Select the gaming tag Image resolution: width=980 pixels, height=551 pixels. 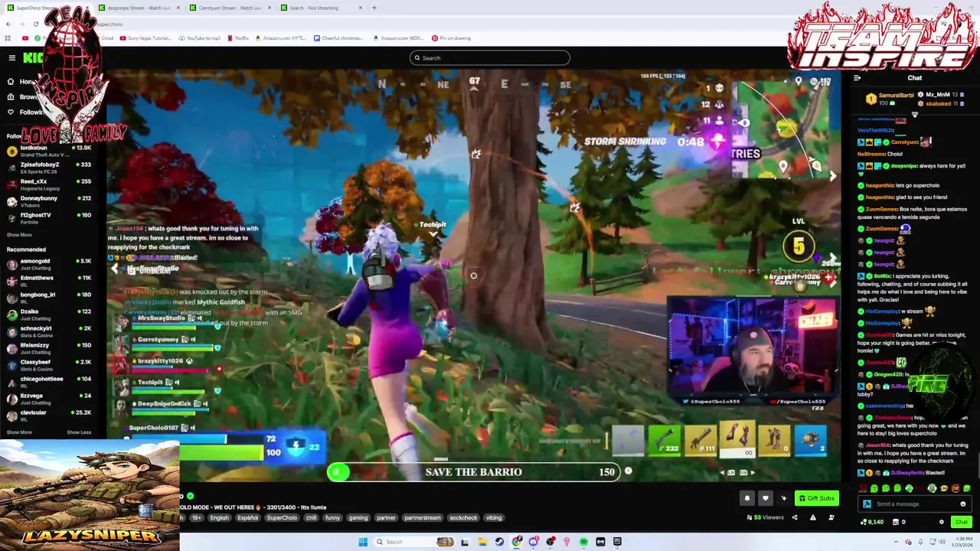pos(358,518)
